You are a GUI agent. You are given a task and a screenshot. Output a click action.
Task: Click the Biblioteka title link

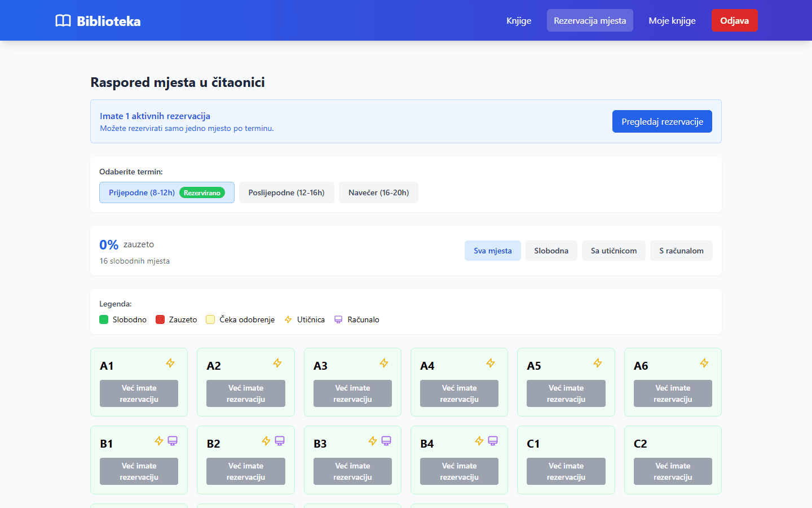click(109, 21)
